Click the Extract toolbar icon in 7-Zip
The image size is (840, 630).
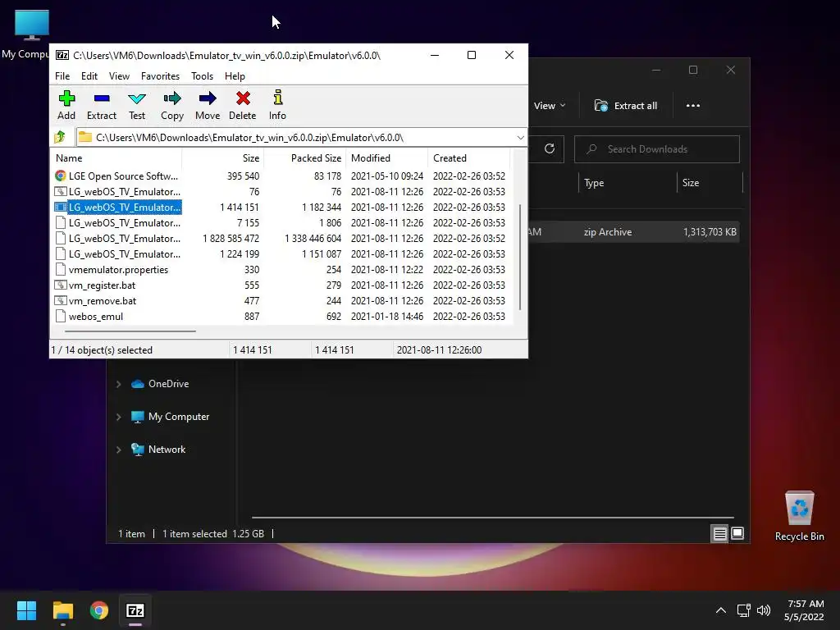pos(101,105)
